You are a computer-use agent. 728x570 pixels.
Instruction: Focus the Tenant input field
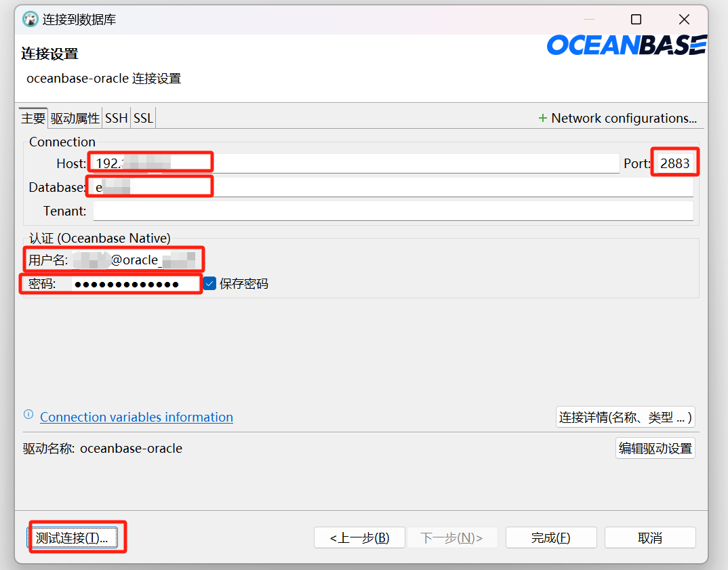tap(392, 211)
